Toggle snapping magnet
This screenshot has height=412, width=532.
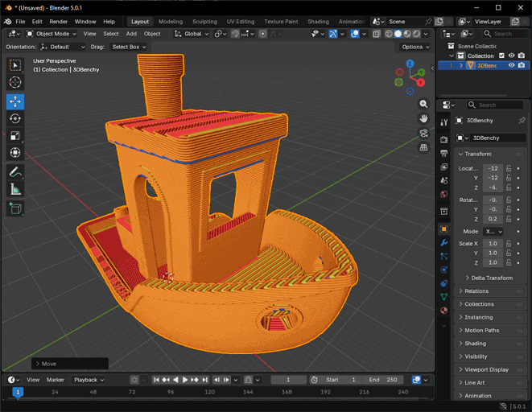click(x=235, y=34)
